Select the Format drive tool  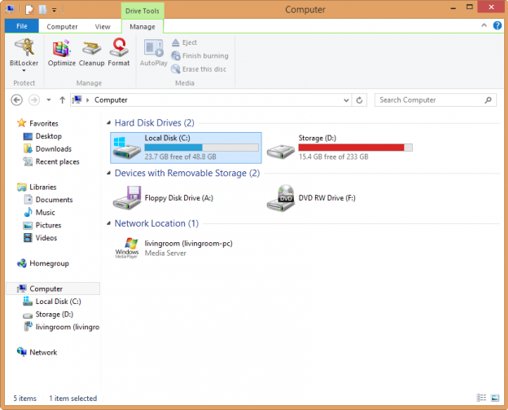119,53
